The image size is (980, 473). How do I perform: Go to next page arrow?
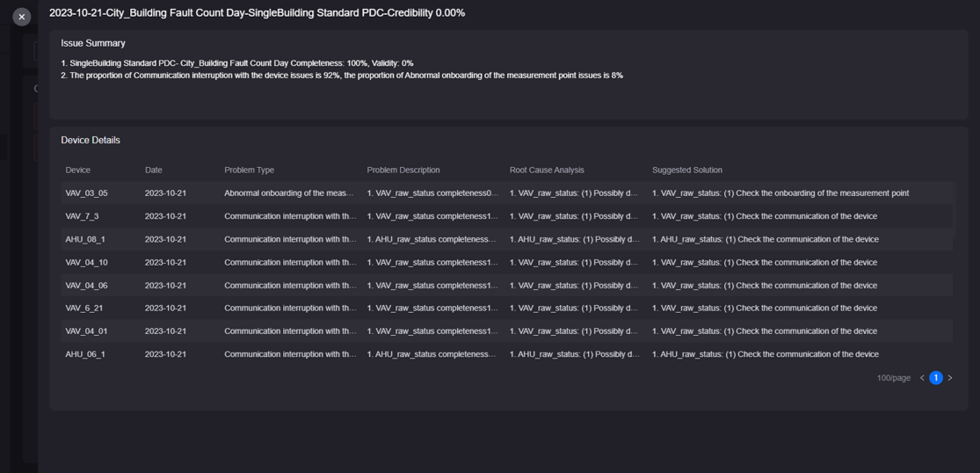coord(950,378)
